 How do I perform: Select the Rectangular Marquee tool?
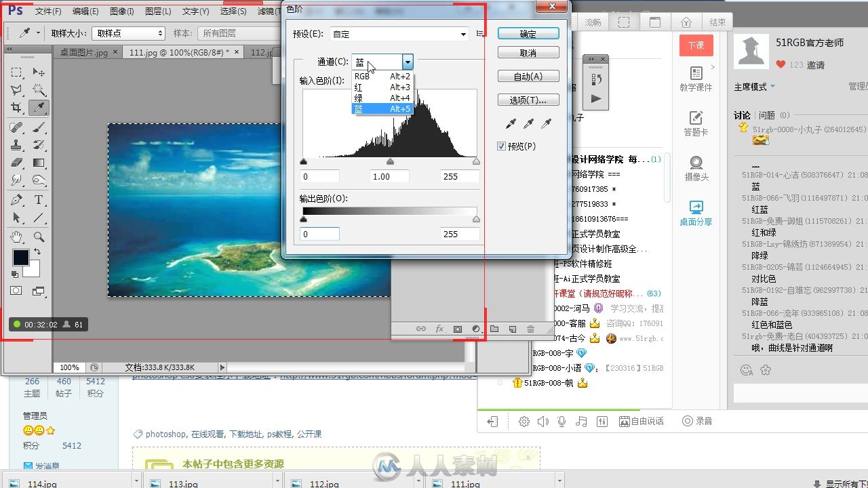pos(17,73)
